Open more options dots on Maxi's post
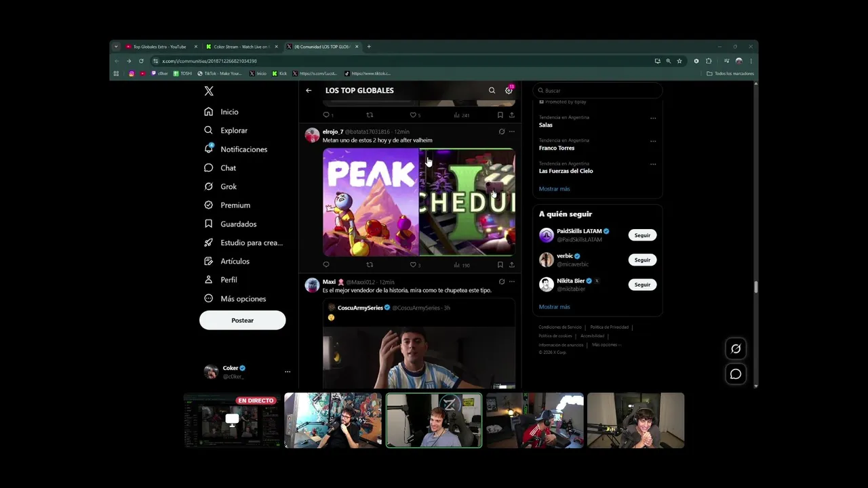This screenshot has height=488, width=868. pos(511,281)
